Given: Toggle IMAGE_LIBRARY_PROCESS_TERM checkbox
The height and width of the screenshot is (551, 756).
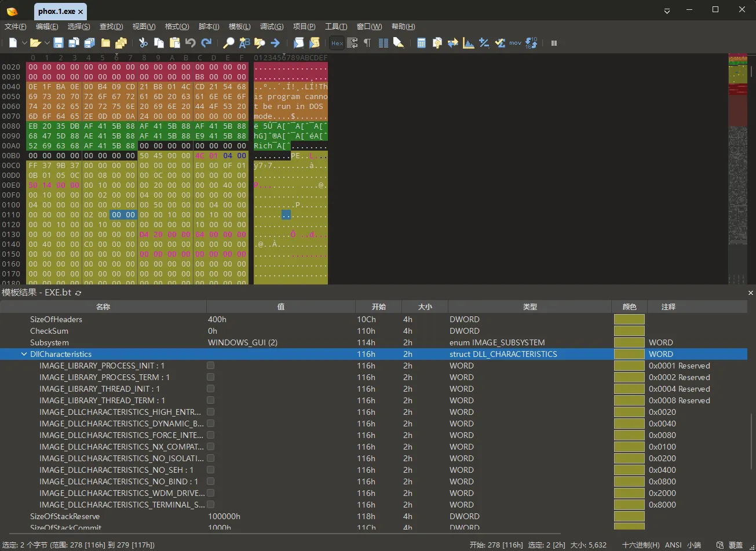Looking at the screenshot, I should coord(210,377).
